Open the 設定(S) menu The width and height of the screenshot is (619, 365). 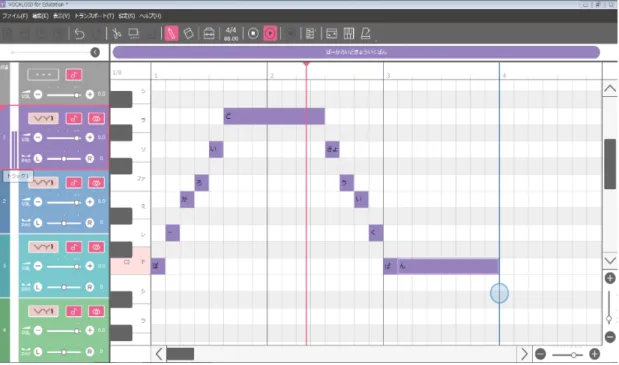click(x=127, y=16)
